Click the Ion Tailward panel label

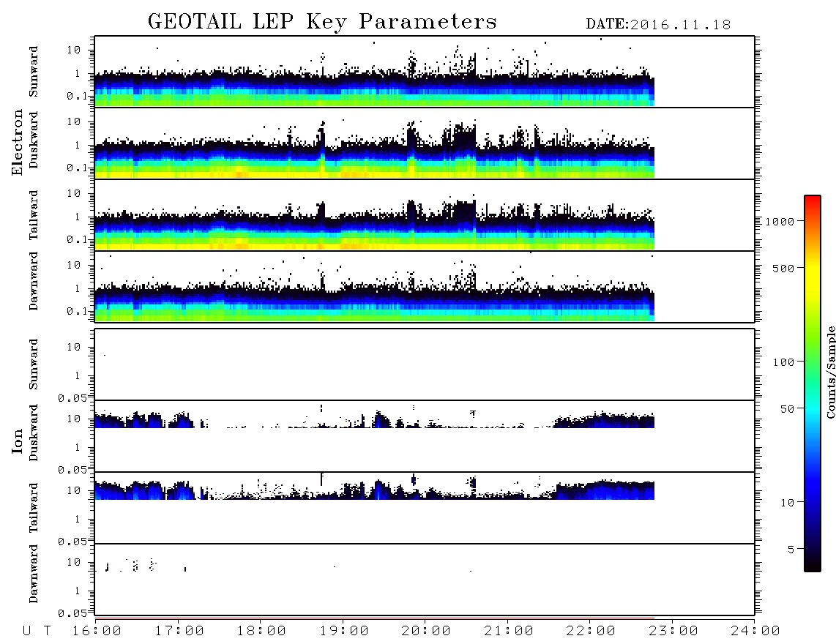tap(34, 508)
